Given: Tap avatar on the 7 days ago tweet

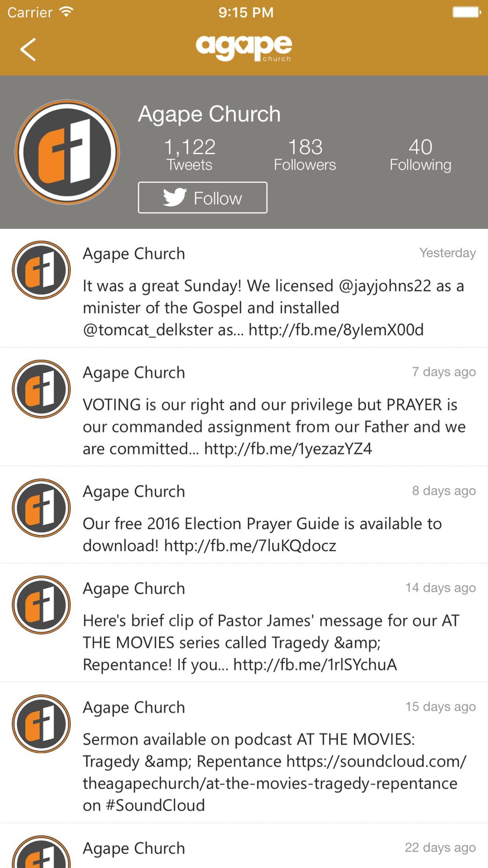Looking at the screenshot, I should pyautogui.click(x=41, y=389).
